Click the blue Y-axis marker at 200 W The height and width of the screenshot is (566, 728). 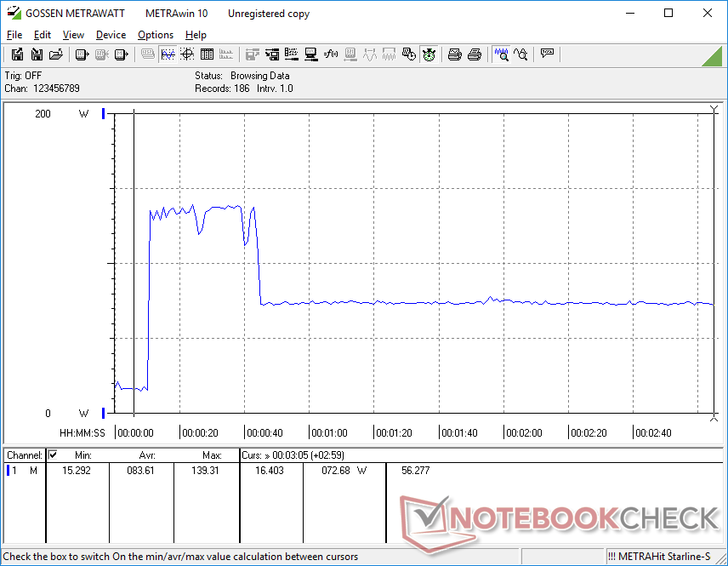coord(104,113)
